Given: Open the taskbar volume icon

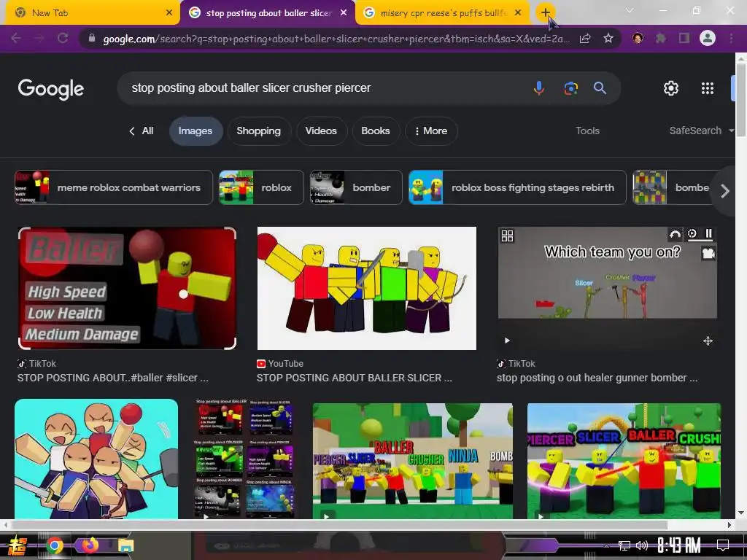Looking at the screenshot, I should 642,545.
